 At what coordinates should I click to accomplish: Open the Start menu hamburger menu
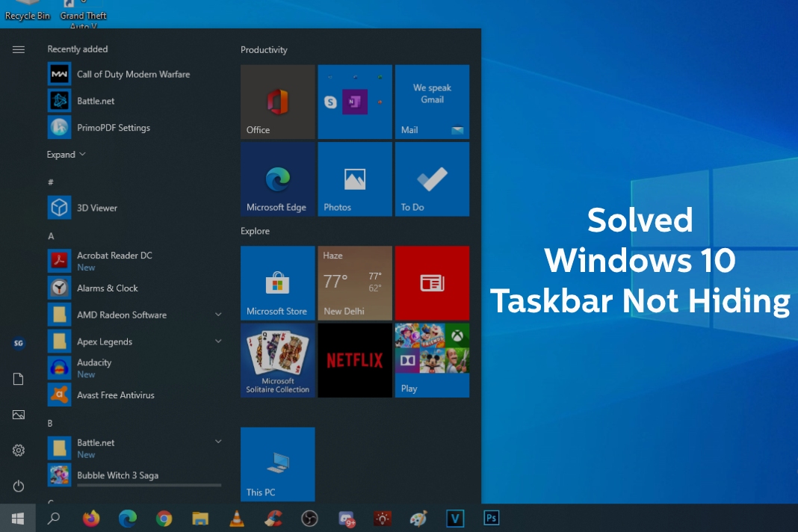(18, 49)
